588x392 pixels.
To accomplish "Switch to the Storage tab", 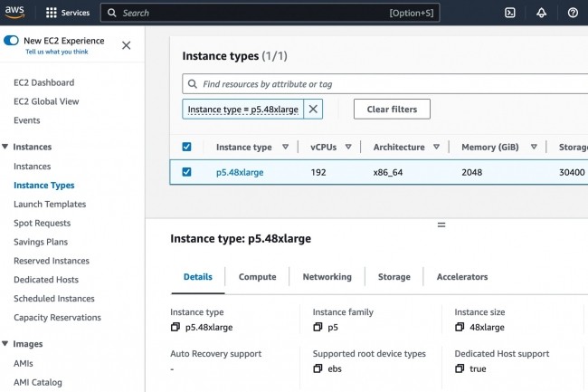I will tap(394, 277).
